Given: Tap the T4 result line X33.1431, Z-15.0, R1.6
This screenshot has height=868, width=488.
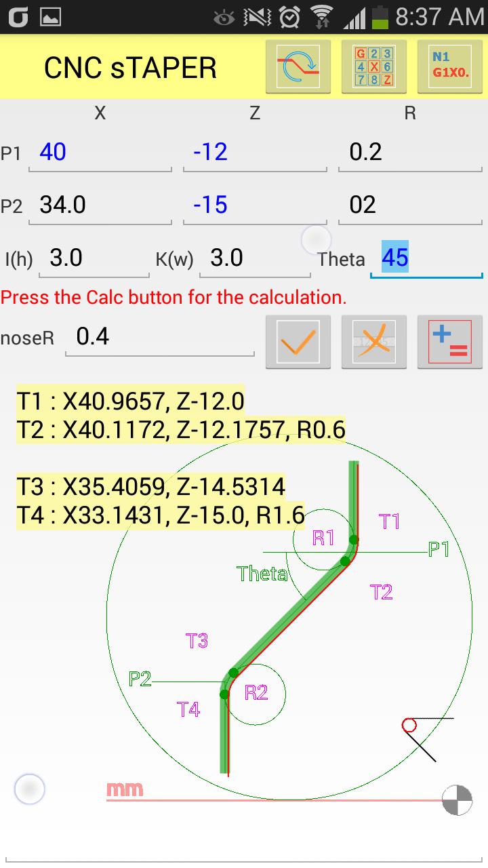Looking at the screenshot, I should coord(161,515).
